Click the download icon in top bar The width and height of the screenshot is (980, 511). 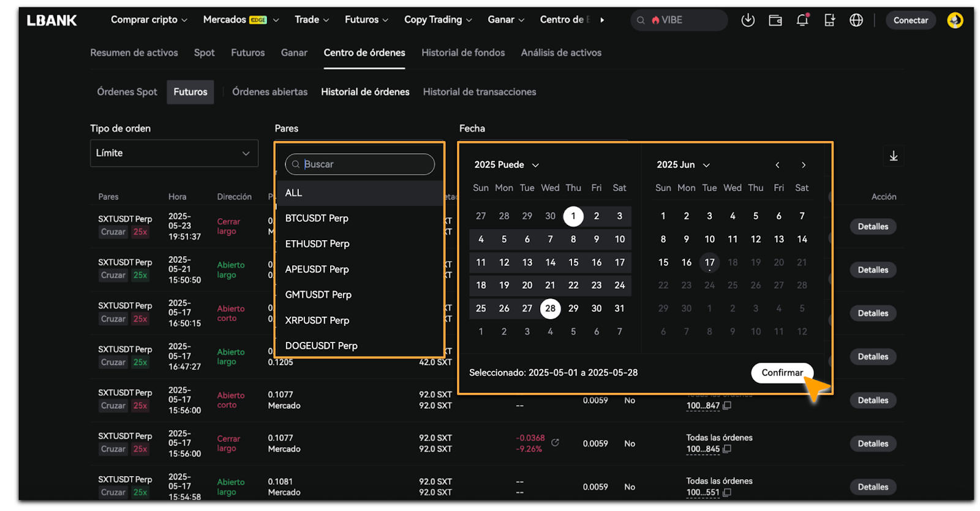coord(747,20)
